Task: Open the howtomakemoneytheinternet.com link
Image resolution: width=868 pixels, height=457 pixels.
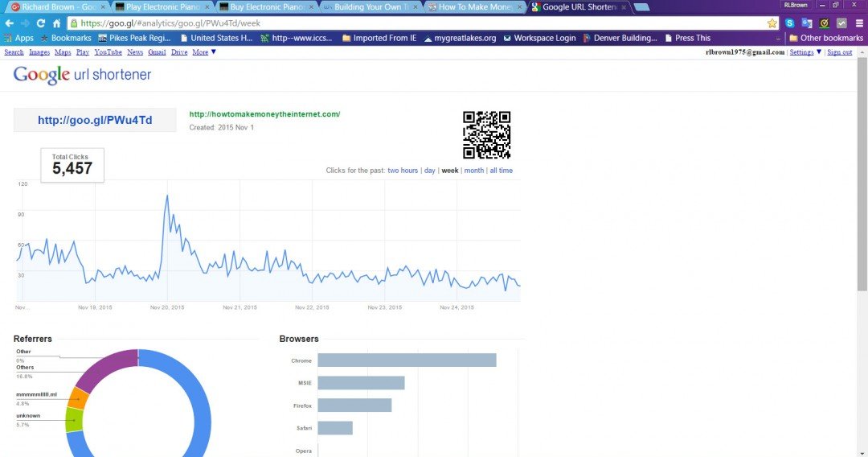Action: pyautogui.click(x=264, y=114)
